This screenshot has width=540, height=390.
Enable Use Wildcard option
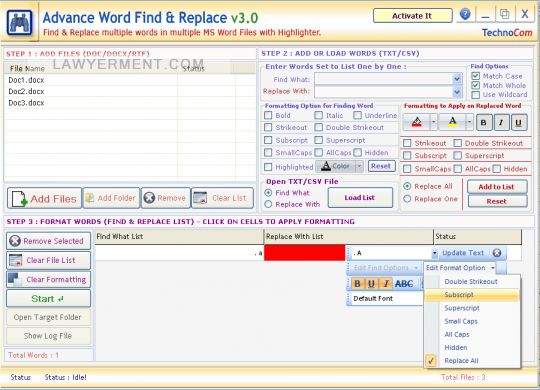click(x=476, y=95)
